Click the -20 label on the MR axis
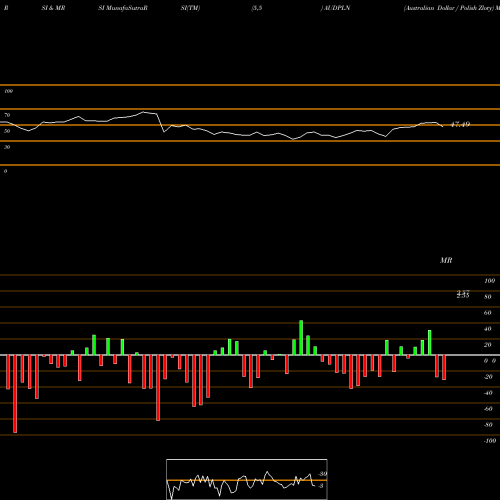The height and width of the screenshot is (500, 500). [488, 377]
